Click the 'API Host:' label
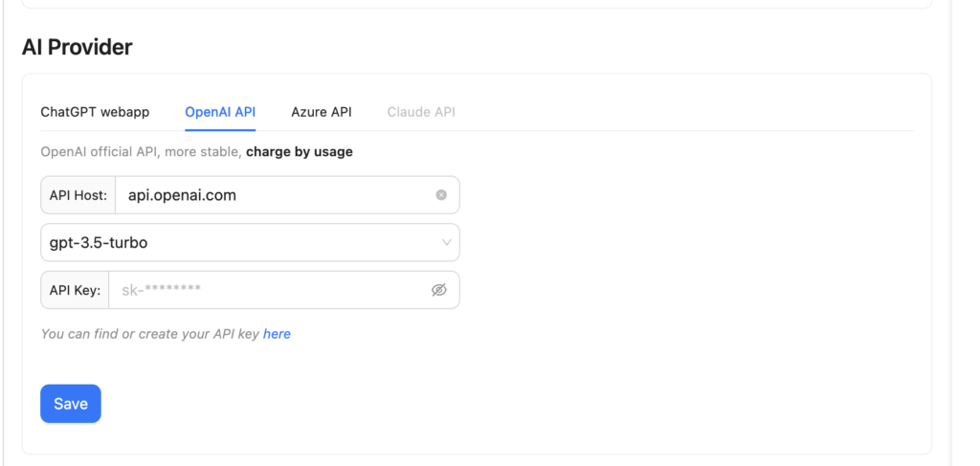This screenshot has height=466, width=980. [x=78, y=195]
